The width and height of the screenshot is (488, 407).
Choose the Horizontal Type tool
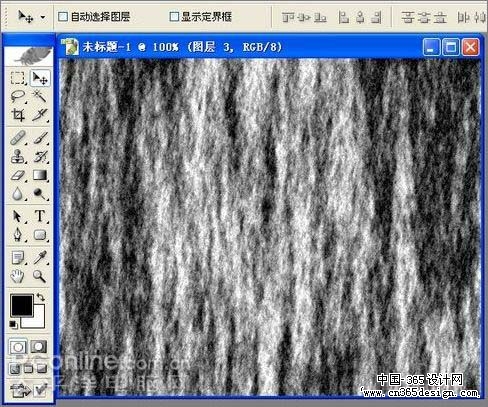click(x=40, y=216)
